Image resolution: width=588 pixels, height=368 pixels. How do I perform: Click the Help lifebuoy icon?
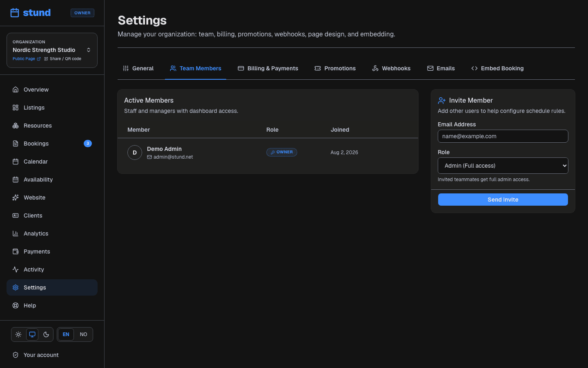pos(16,305)
